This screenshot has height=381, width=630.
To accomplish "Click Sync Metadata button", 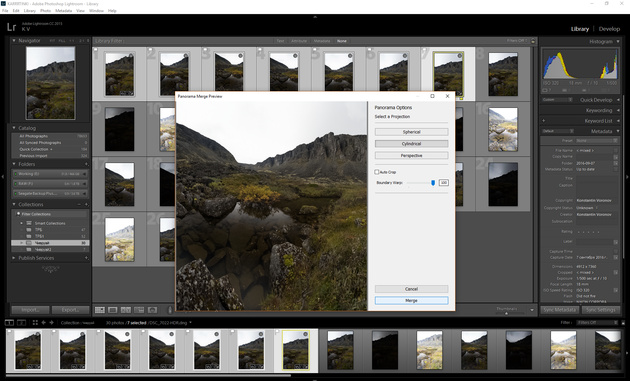I will [560, 310].
